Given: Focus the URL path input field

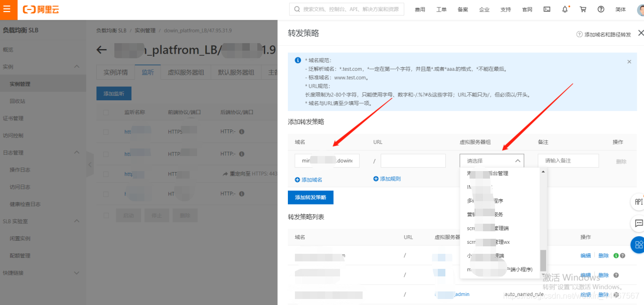Looking at the screenshot, I should (413, 161).
